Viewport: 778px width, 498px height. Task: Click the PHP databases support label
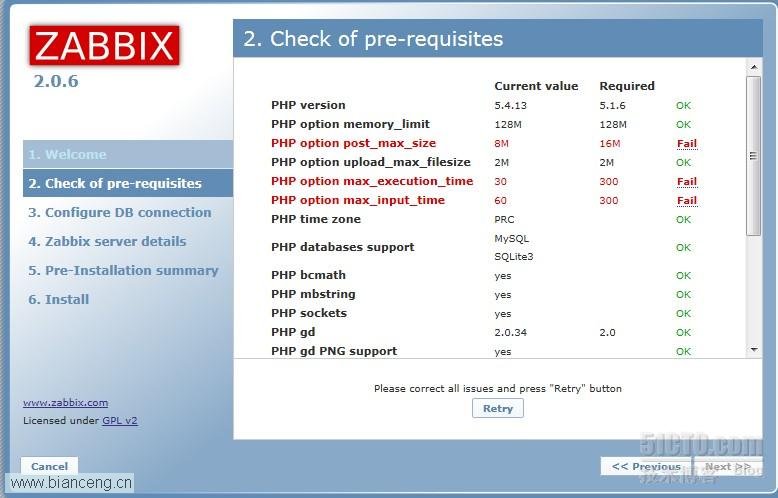(x=342, y=247)
